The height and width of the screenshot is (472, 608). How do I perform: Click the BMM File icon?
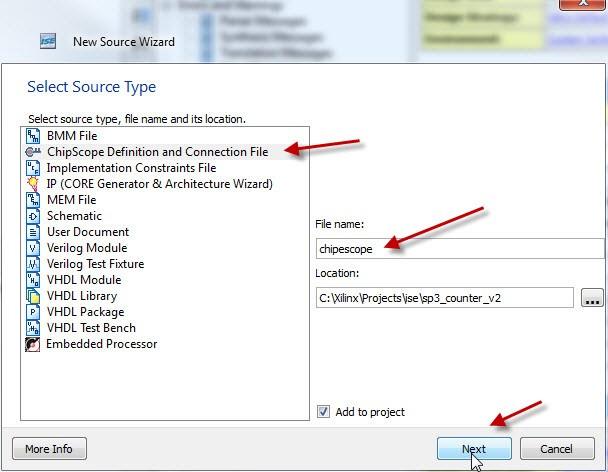(x=33, y=136)
